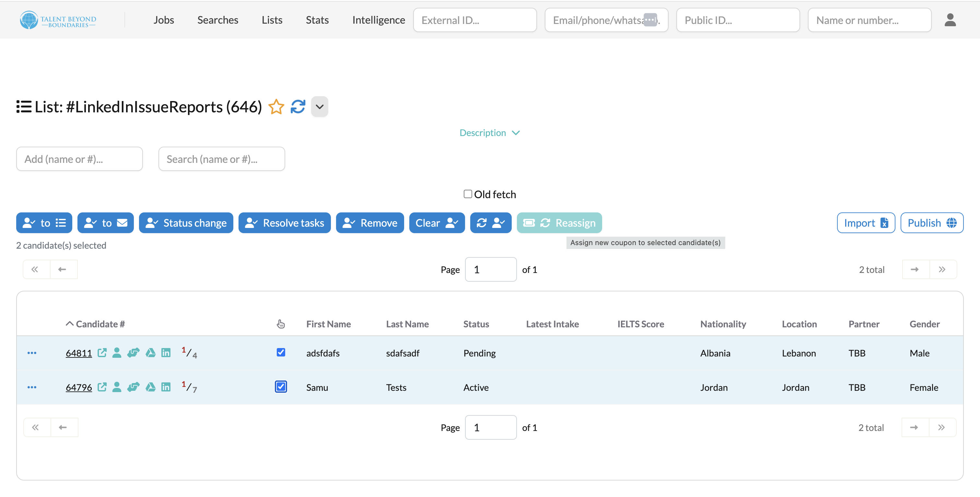Click the Status change button
980x497 pixels.
[x=186, y=223]
